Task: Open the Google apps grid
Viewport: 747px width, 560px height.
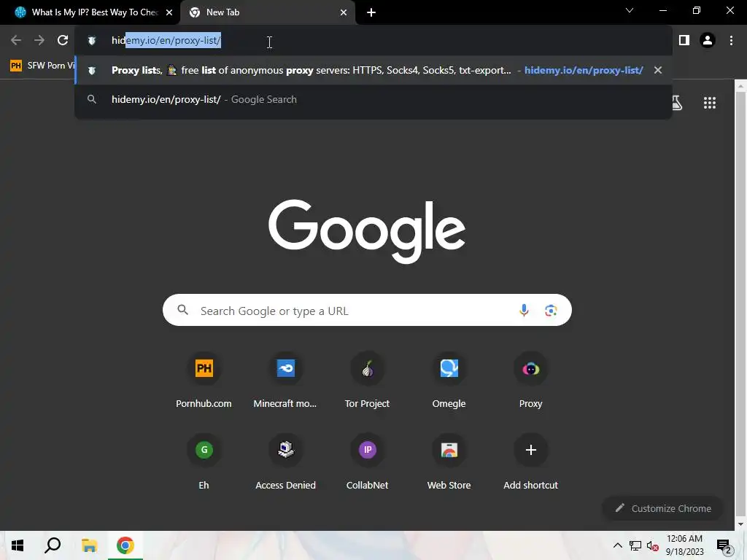Action: (x=710, y=103)
